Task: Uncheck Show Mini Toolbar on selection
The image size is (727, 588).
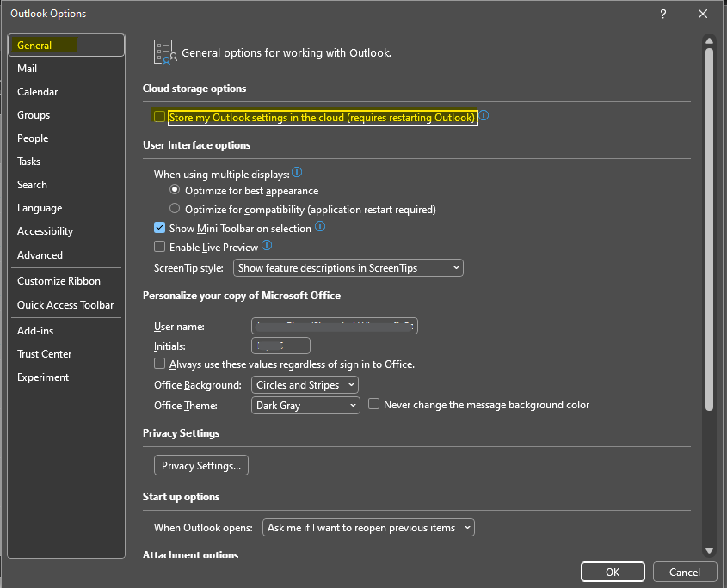Action: 159,228
